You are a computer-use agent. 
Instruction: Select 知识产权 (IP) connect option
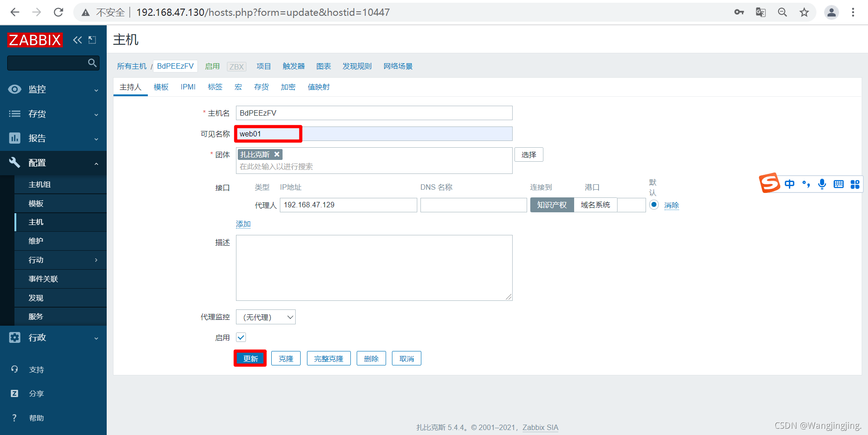pyautogui.click(x=552, y=205)
